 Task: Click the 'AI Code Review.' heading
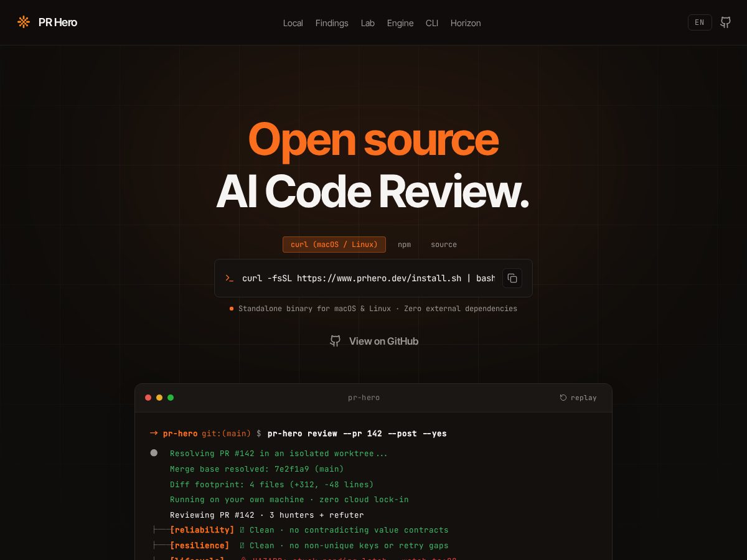(x=373, y=192)
